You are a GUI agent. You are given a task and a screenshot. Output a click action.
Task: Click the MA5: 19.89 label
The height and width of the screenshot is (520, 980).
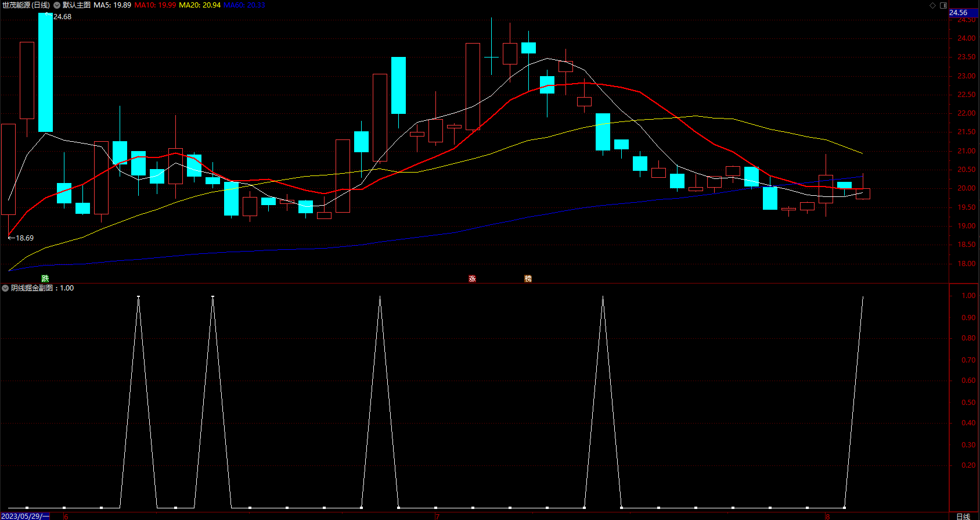112,5
